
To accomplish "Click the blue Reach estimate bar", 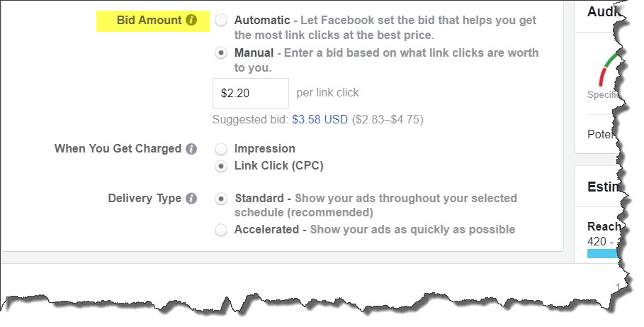I will click(602, 253).
